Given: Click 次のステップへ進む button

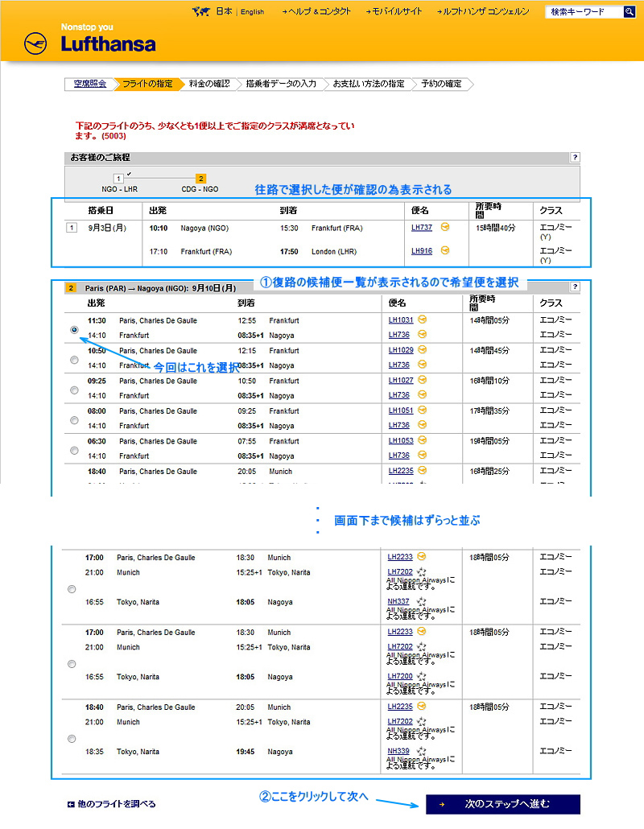Looking at the screenshot, I should (x=503, y=804).
